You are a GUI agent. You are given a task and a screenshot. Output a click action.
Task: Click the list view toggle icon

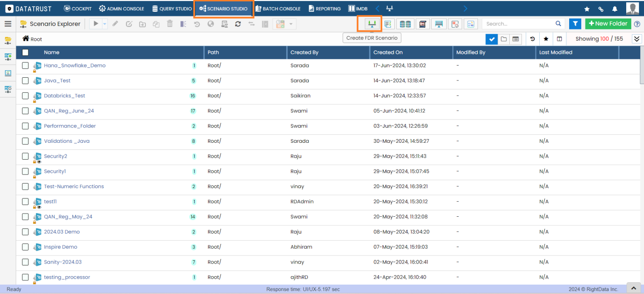(x=516, y=39)
